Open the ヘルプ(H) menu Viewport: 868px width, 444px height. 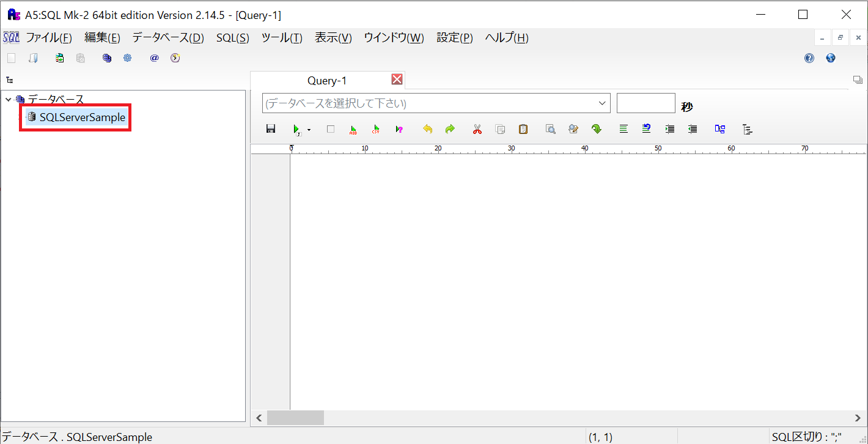(507, 38)
